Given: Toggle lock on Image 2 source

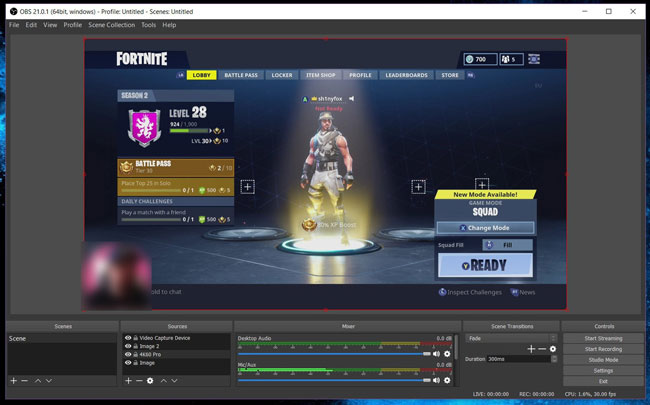Looking at the screenshot, I should [136, 346].
